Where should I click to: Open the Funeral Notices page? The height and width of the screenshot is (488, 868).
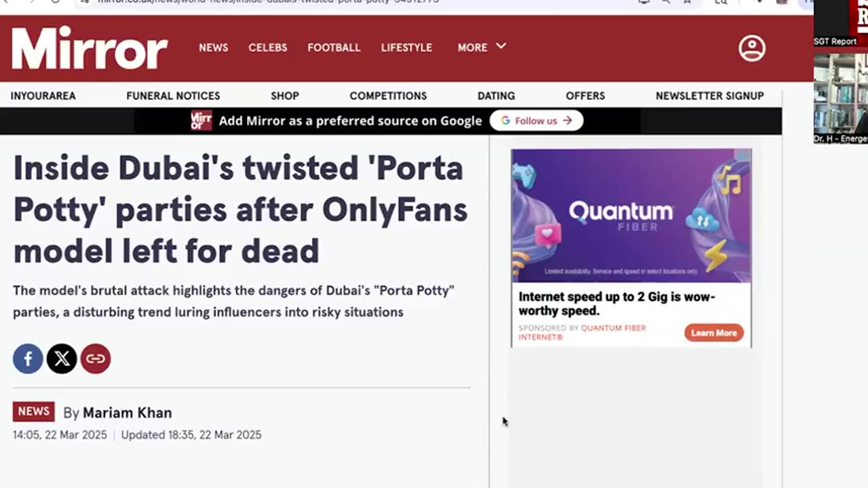click(173, 96)
